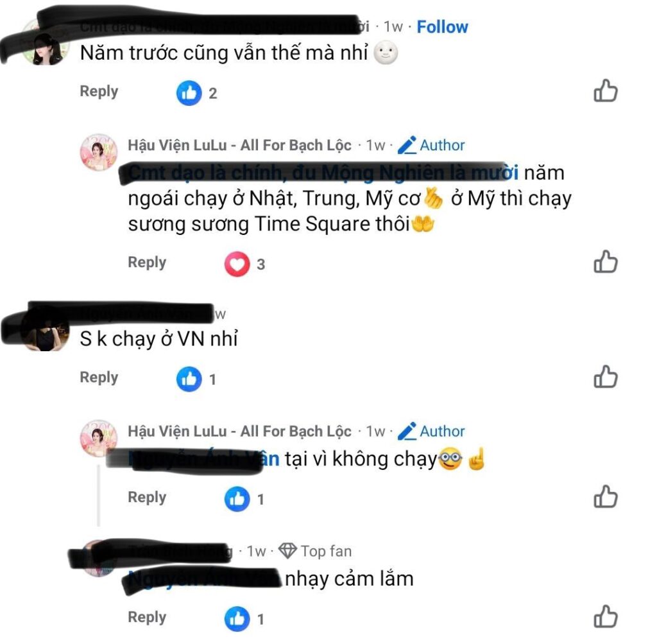Follow the first commenter
Viewport: 657px width, 644px height.
tap(442, 27)
